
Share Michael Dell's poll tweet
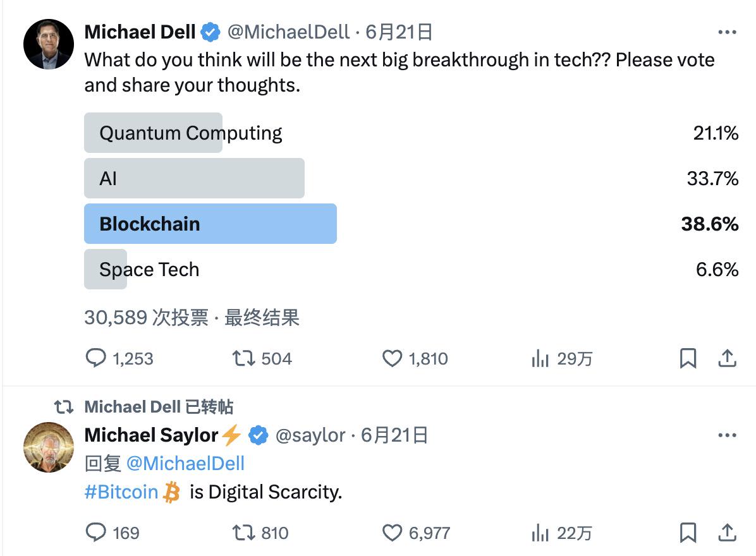[x=727, y=358]
